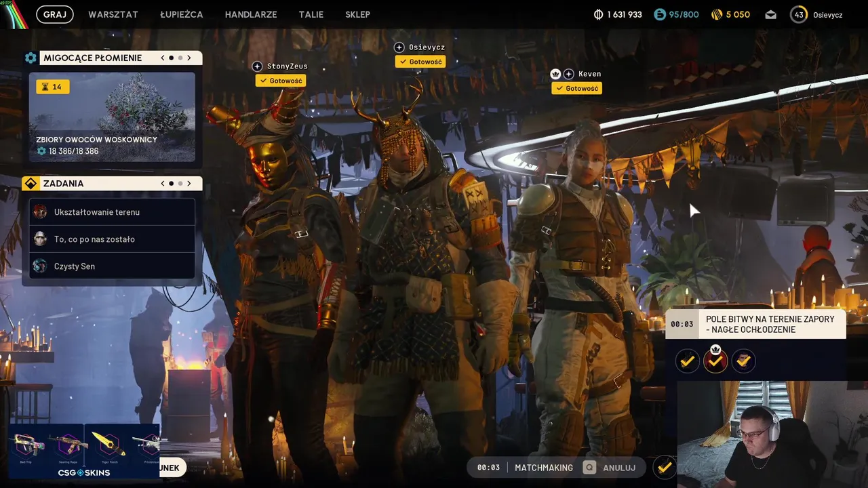This screenshot has height=488, width=868.
Task: Click the 00:03 timer in map panel
Action: 682,324
